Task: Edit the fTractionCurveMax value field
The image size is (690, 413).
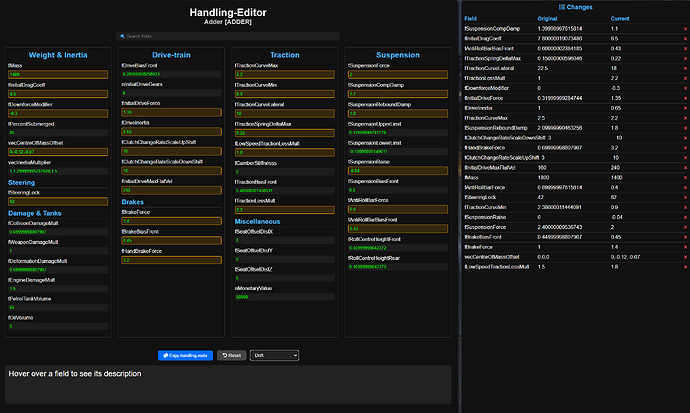Action: click(284, 74)
